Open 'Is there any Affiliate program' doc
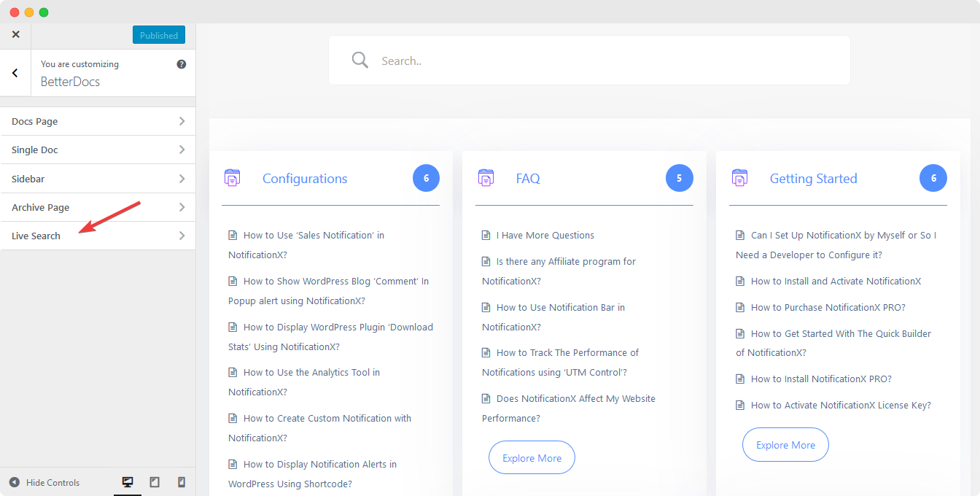The height and width of the screenshot is (496, 980). pyautogui.click(x=559, y=271)
